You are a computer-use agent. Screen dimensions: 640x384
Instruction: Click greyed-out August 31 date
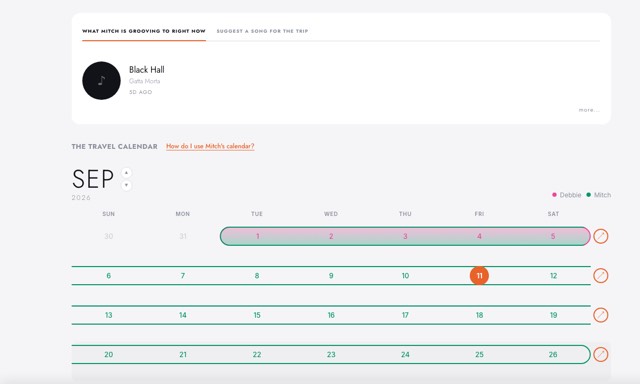point(183,236)
